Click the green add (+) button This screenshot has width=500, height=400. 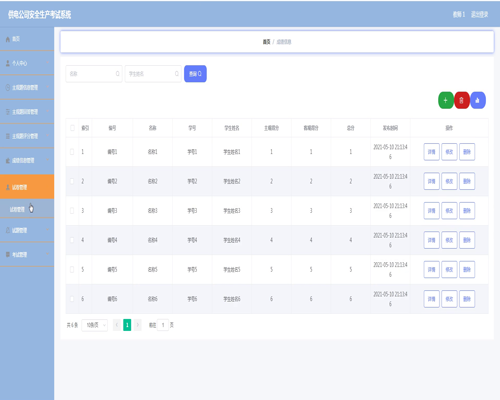pos(446,100)
